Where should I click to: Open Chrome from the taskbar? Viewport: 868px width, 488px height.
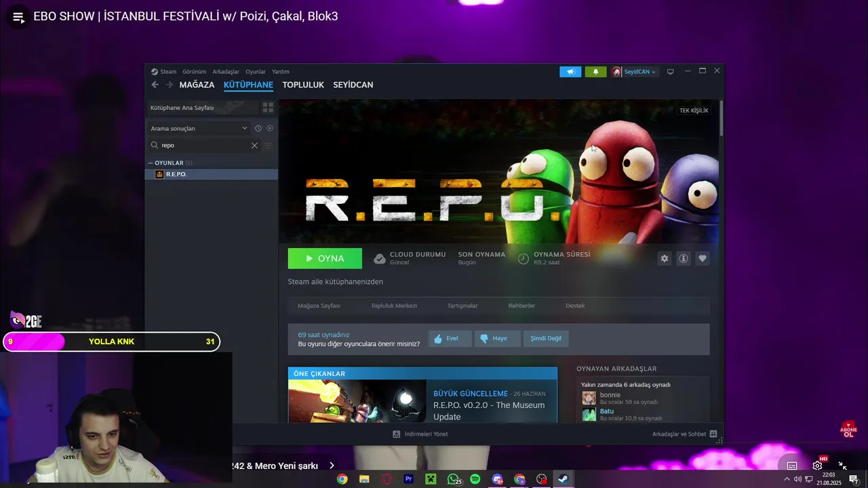[x=342, y=479]
